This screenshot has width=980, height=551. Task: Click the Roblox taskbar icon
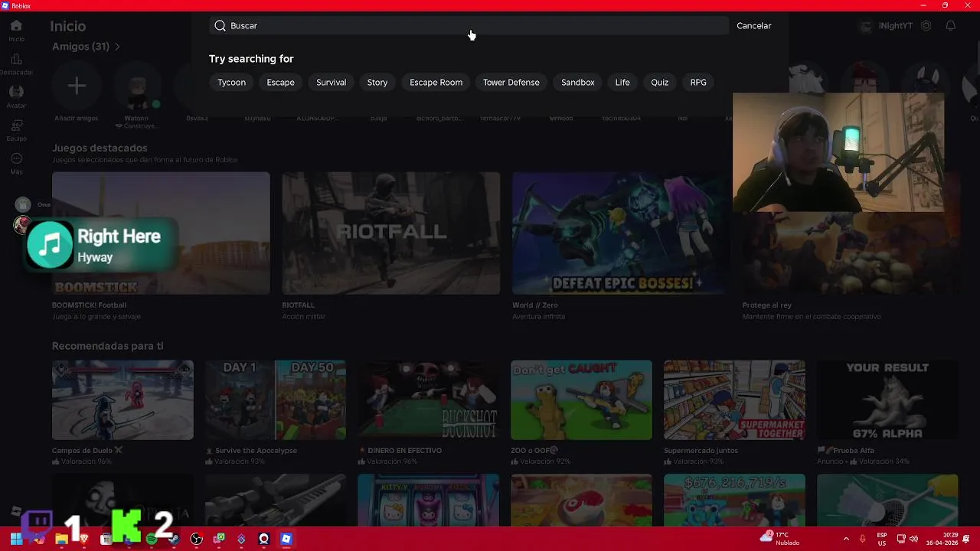pos(286,539)
